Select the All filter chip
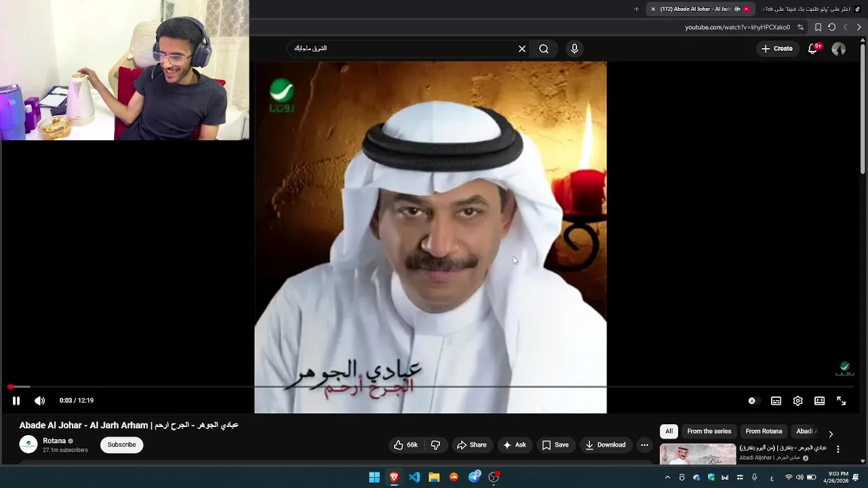 (x=669, y=431)
